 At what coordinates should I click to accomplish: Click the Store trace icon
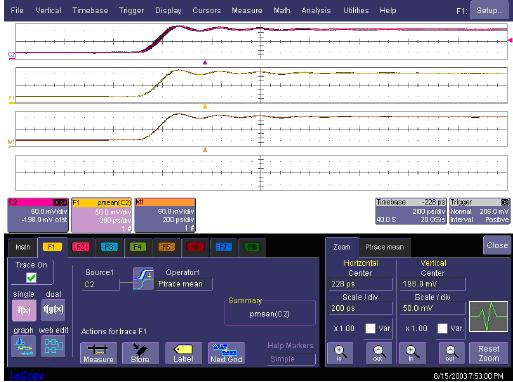[x=140, y=353]
